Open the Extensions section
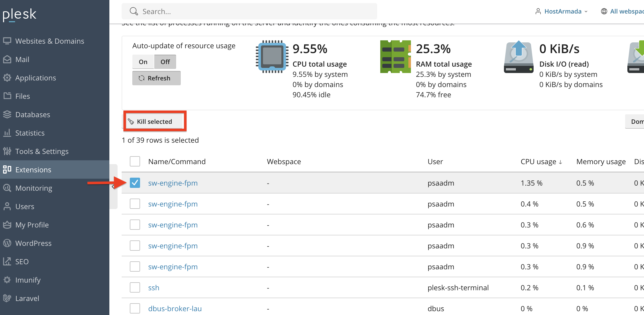The width and height of the screenshot is (644, 315). pyautogui.click(x=55, y=169)
